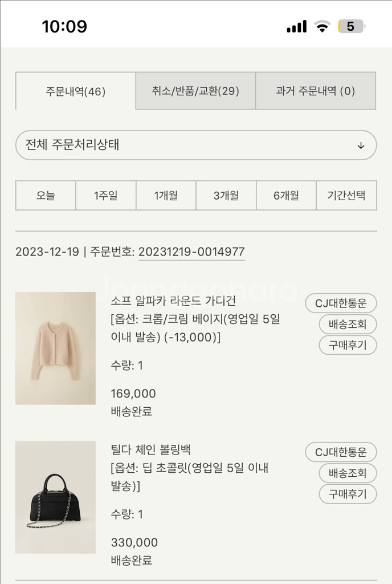392x584 pixels.
Task: Tap the 10:09 clock in status bar
Action: (64, 25)
